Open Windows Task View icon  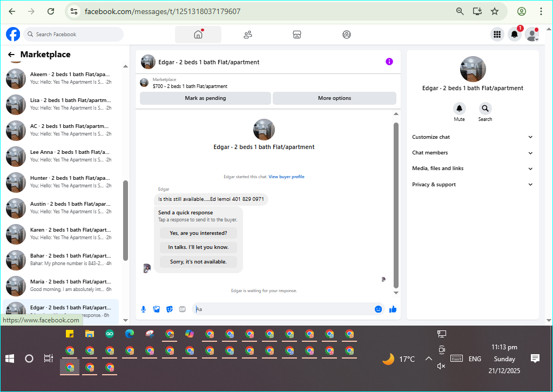[x=48, y=359]
